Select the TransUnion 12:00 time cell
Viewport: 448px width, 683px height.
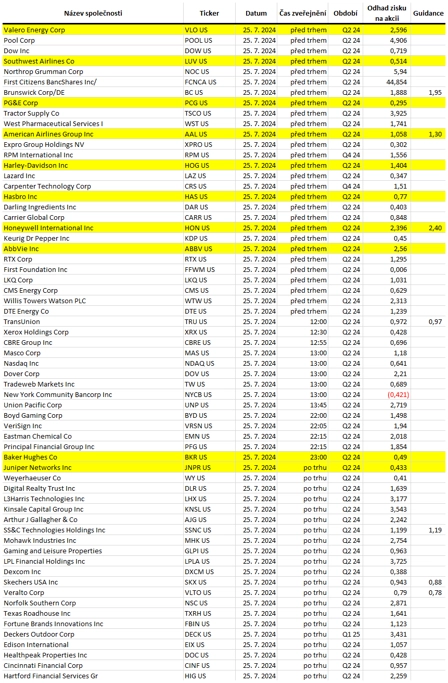click(302, 322)
